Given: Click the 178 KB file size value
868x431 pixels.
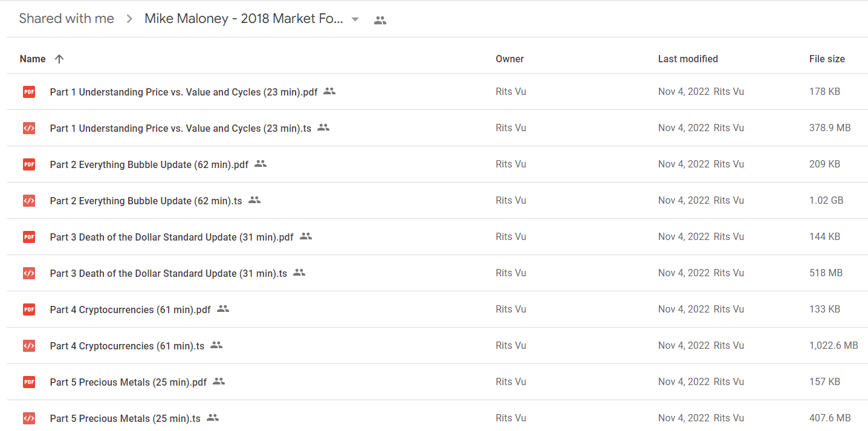Looking at the screenshot, I should (x=824, y=92).
